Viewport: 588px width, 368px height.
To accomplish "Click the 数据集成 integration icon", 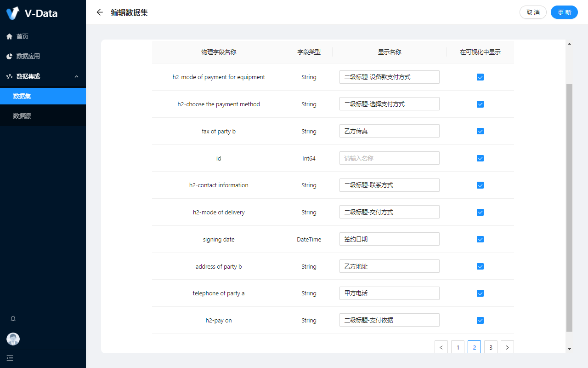I will click(9, 76).
